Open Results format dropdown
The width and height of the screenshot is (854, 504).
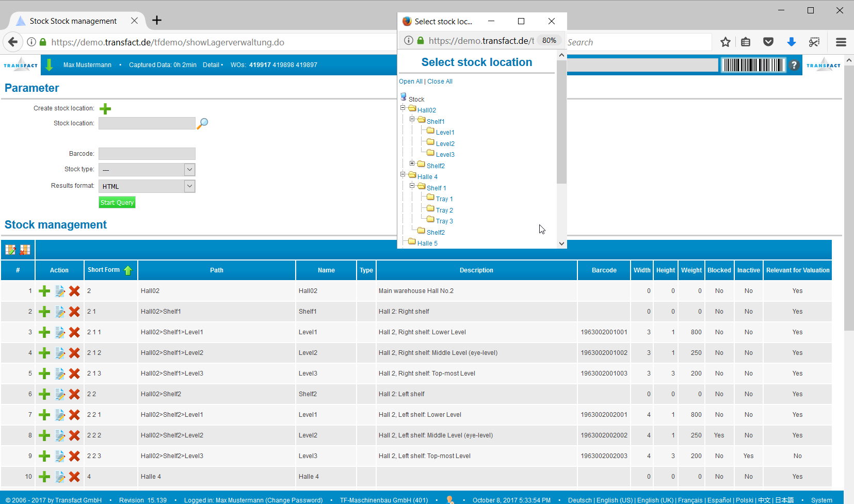[147, 186]
